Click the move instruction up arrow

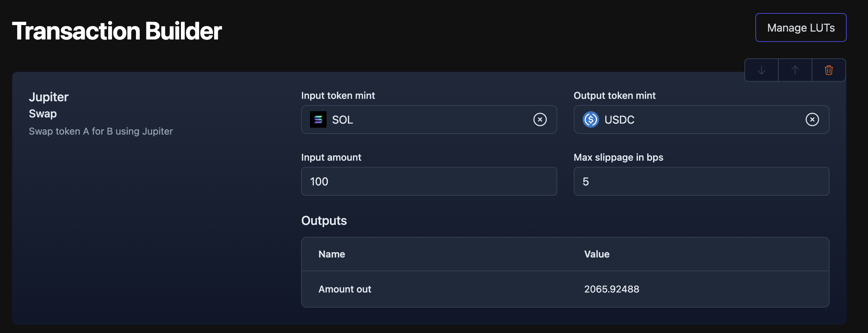795,70
